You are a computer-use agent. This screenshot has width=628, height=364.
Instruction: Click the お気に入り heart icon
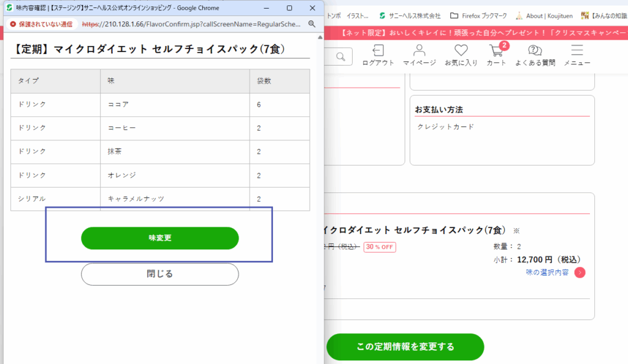(x=461, y=53)
